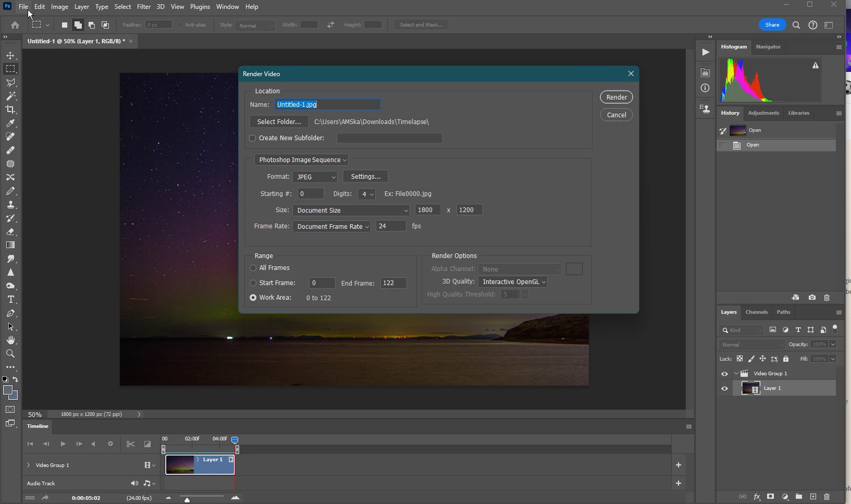Click the Name input field
The width and height of the screenshot is (851, 504).
[x=328, y=105]
